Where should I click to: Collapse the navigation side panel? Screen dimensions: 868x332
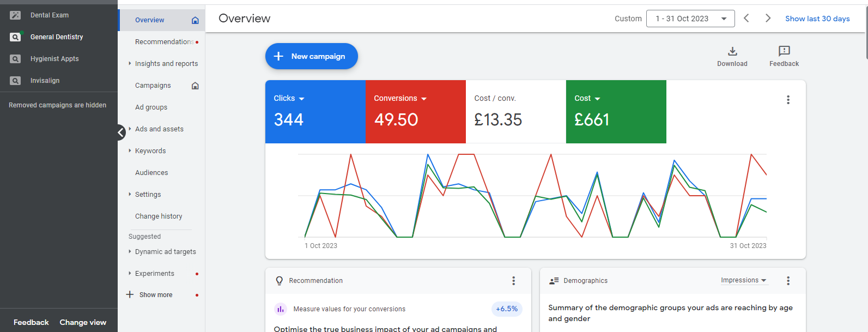coord(121,132)
